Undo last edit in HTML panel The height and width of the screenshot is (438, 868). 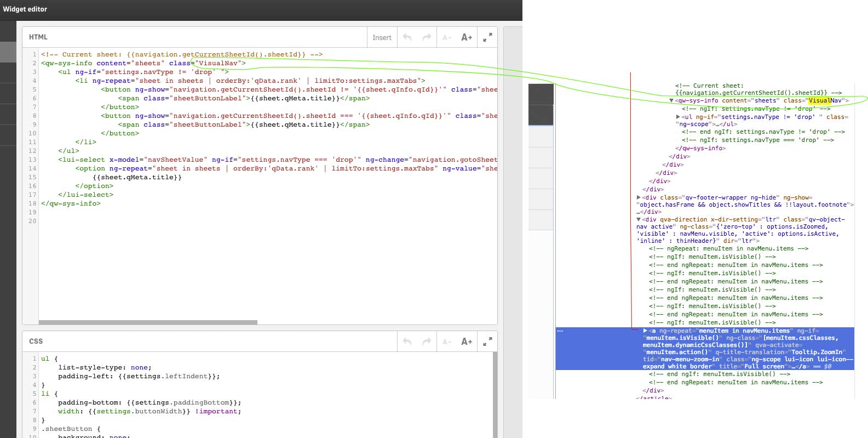[407, 37]
